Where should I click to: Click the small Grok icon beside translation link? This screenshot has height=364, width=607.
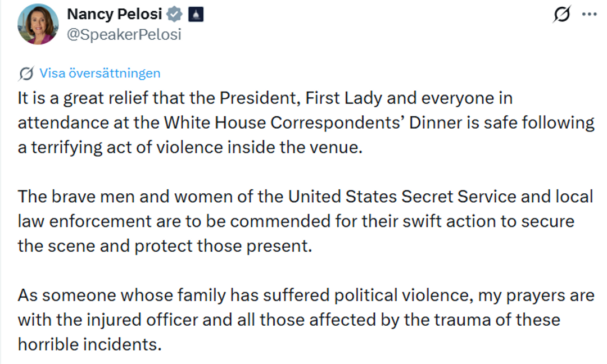click(x=25, y=73)
